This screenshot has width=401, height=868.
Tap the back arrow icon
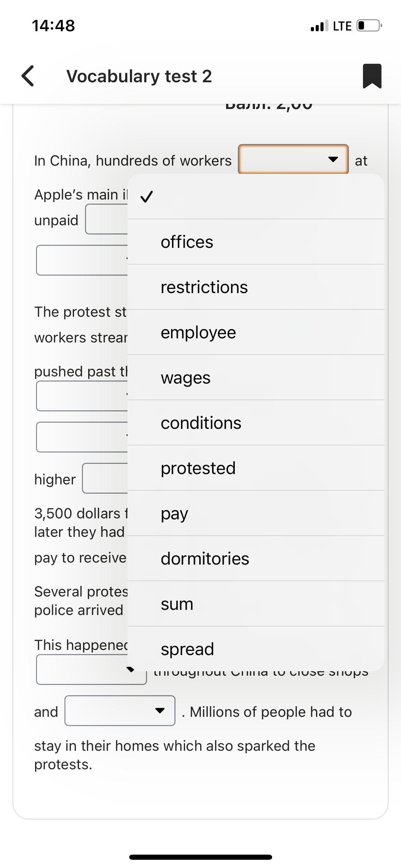click(x=28, y=76)
